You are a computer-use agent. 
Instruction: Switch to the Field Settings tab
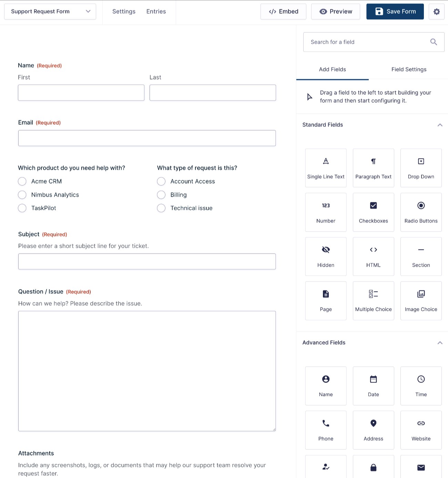click(409, 69)
